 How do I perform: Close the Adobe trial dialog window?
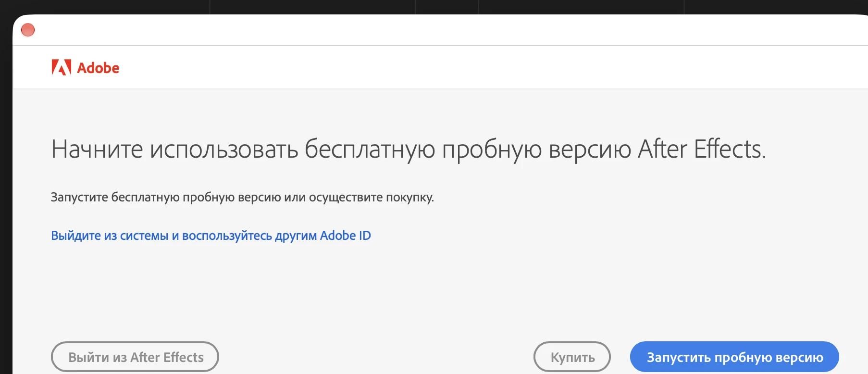(28, 30)
